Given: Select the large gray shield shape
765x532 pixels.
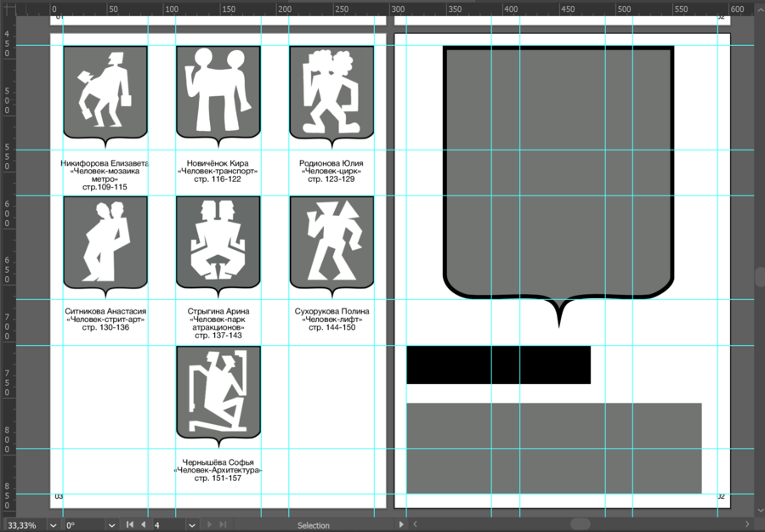Looking at the screenshot, I should (x=558, y=170).
